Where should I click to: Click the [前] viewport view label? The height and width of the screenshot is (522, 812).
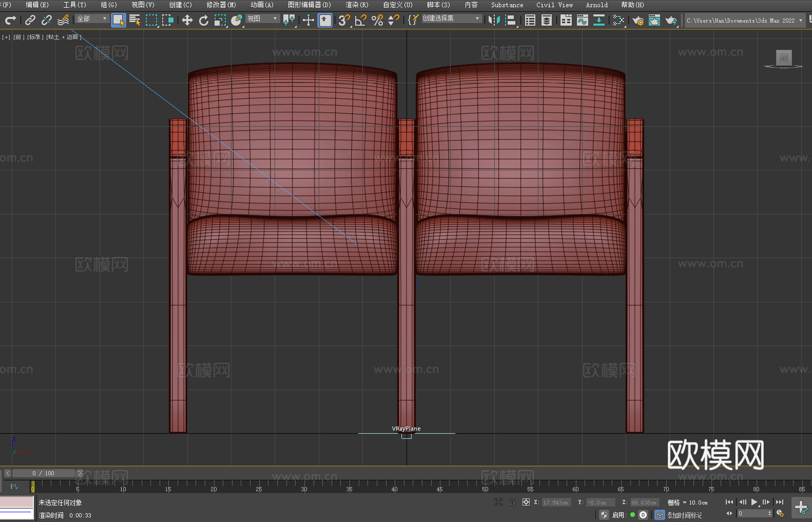(x=18, y=37)
